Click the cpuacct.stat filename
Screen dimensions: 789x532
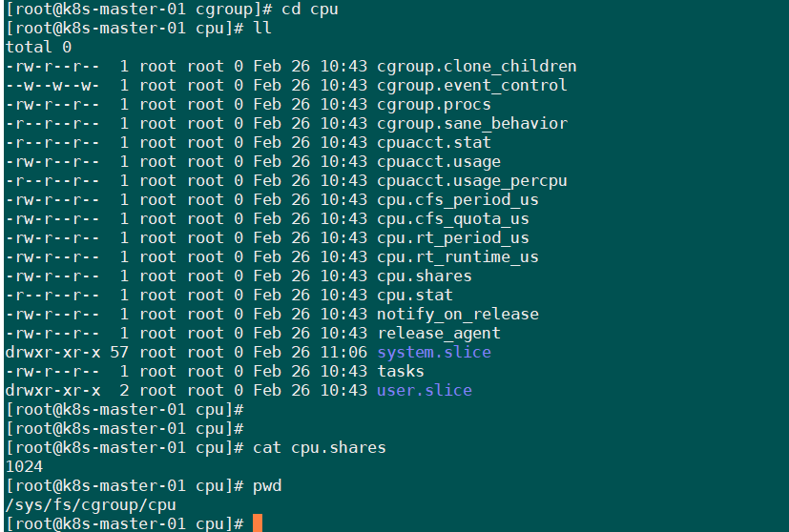434,142
